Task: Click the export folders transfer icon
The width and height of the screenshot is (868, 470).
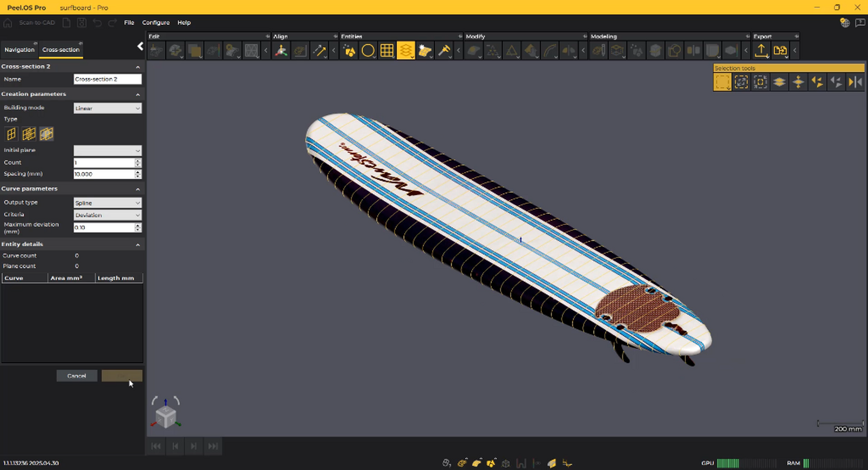Action: tap(780, 50)
